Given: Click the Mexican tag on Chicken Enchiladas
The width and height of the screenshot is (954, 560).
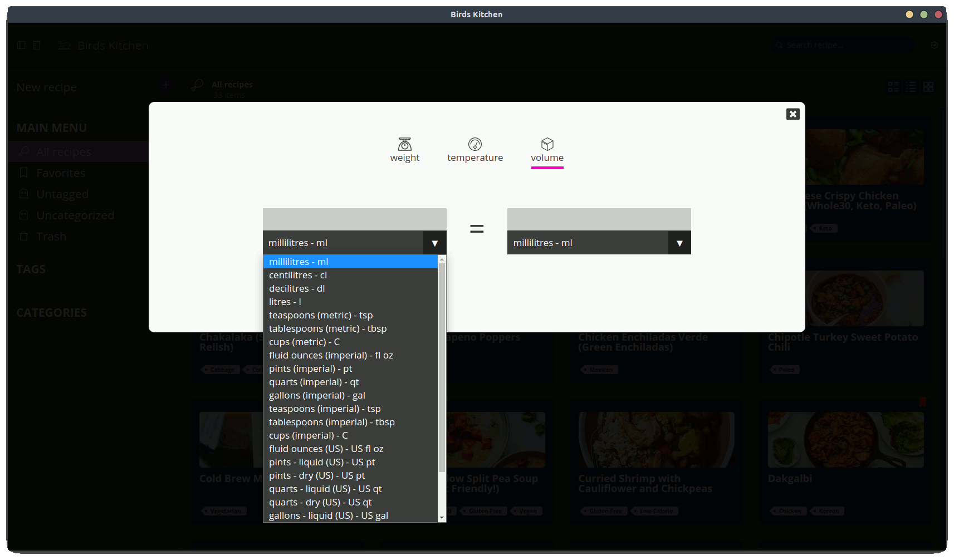Looking at the screenshot, I should click(599, 370).
